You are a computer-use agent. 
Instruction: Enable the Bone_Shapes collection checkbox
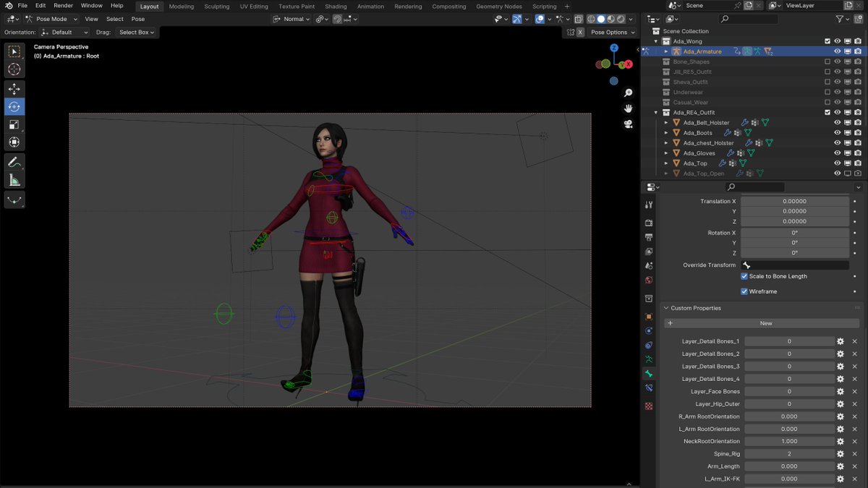click(x=827, y=61)
